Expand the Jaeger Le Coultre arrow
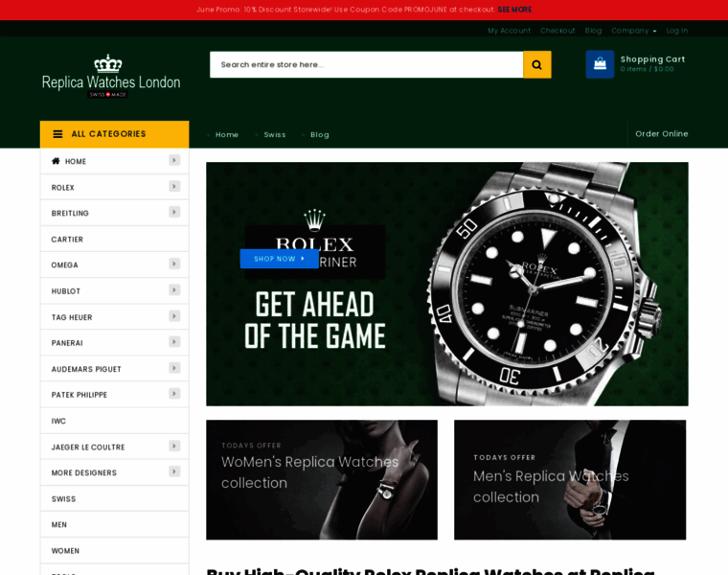This screenshot has width=728, height=575. click(174, 446)
